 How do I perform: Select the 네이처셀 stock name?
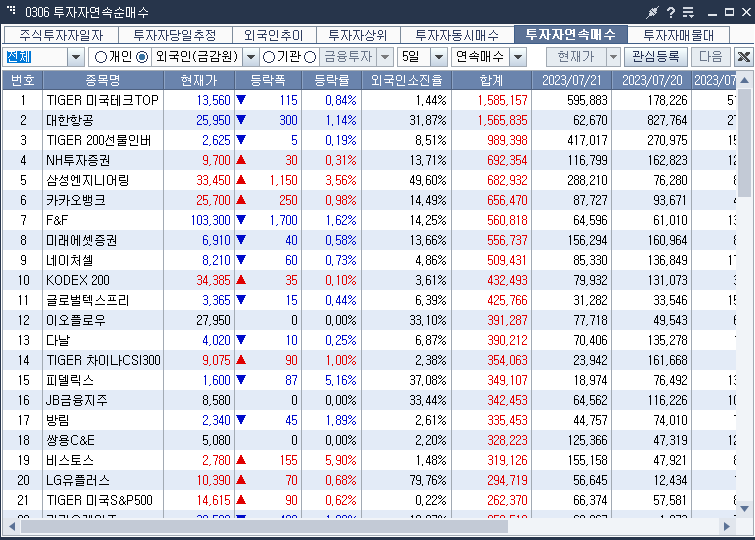[70, 260]
